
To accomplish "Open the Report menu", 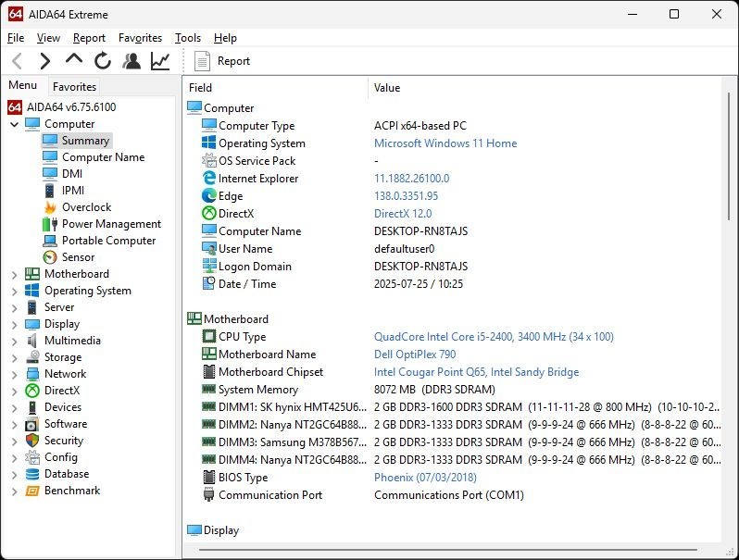I will [x=89, y=38].
